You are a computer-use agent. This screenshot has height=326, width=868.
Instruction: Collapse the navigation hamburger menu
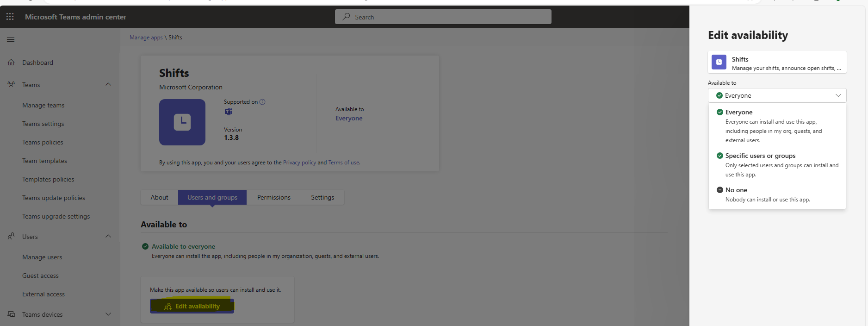coord(11,39)
